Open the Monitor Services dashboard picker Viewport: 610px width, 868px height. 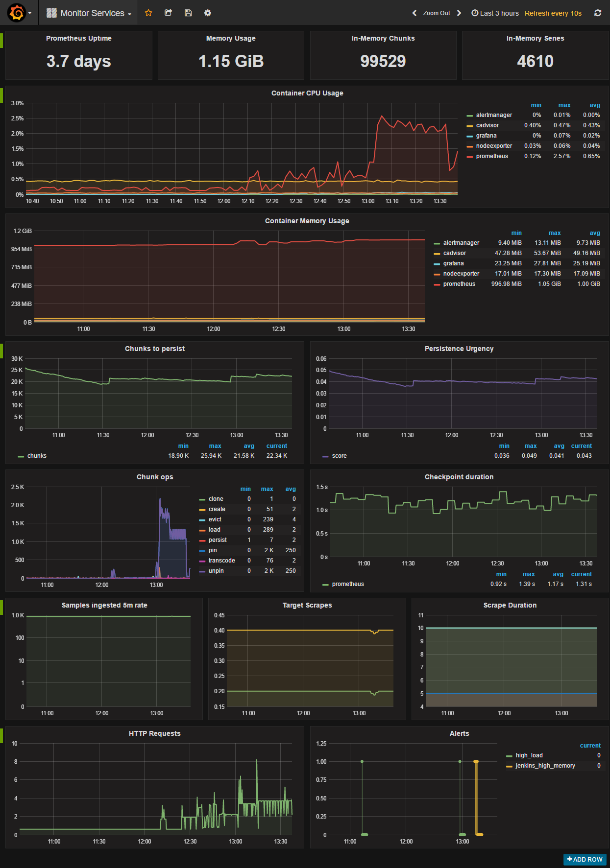tap(89, 13)
